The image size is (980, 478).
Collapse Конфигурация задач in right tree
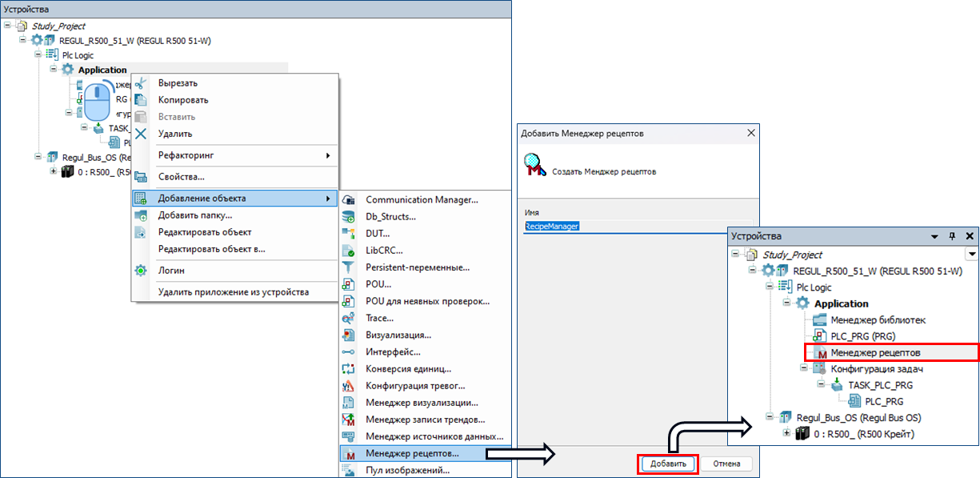point(803,368)
